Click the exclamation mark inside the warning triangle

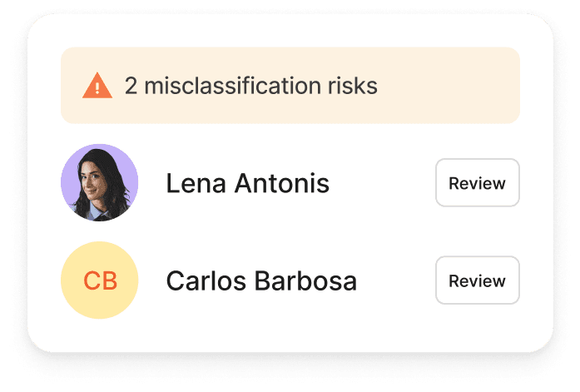(97, 87)
